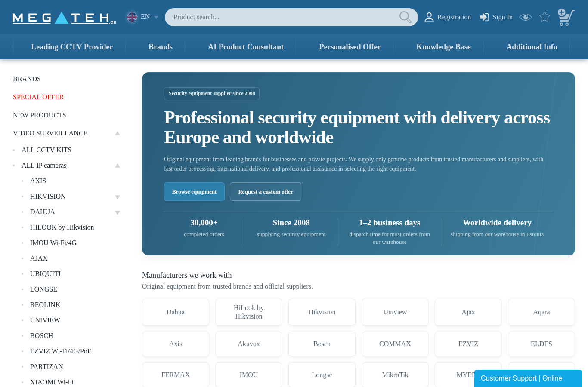Click the MEGATEH.eu logo
Screen dimensions: 588x387
pos(65,18)
